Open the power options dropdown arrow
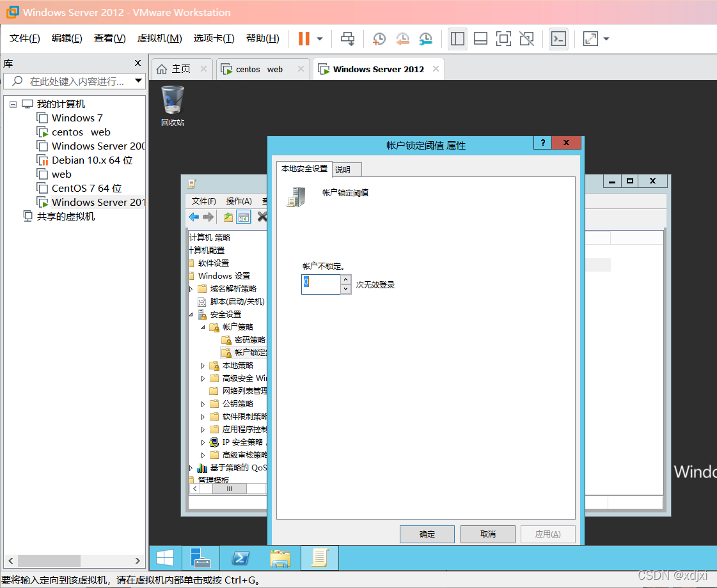The width and height of the screenshot is (717, 588). point(320,39)
